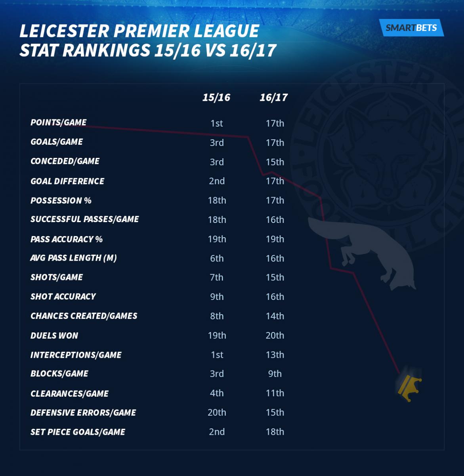This screenshot has width=464, height=476.
Task: Select the 16/17 column header
Action: pyautogui.click(x=274, y=98)
